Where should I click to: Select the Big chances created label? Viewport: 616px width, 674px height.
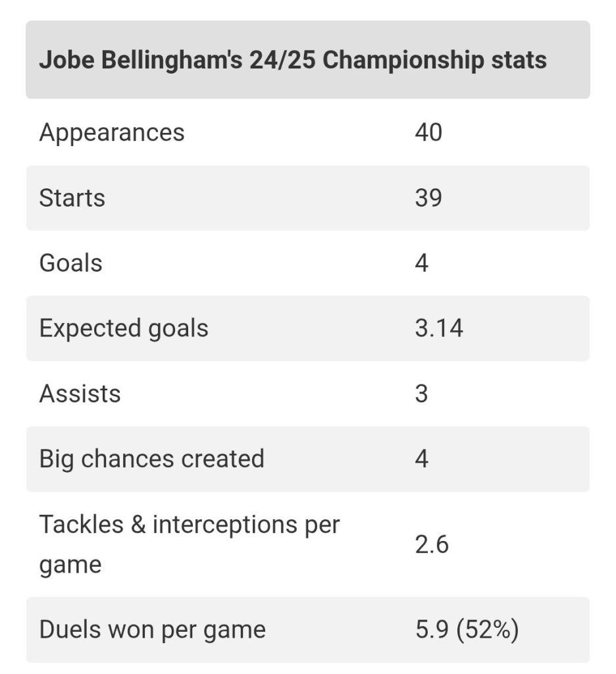point(152,459)
